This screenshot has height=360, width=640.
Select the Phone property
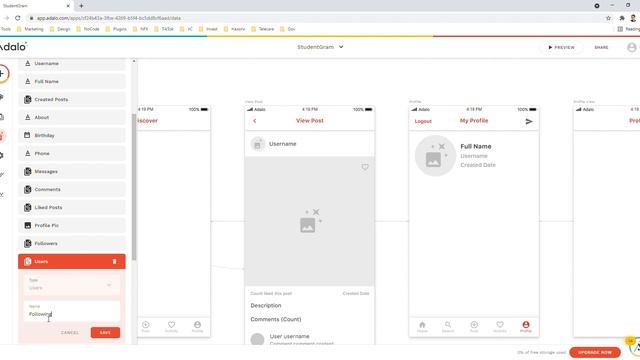pos(72,153)
